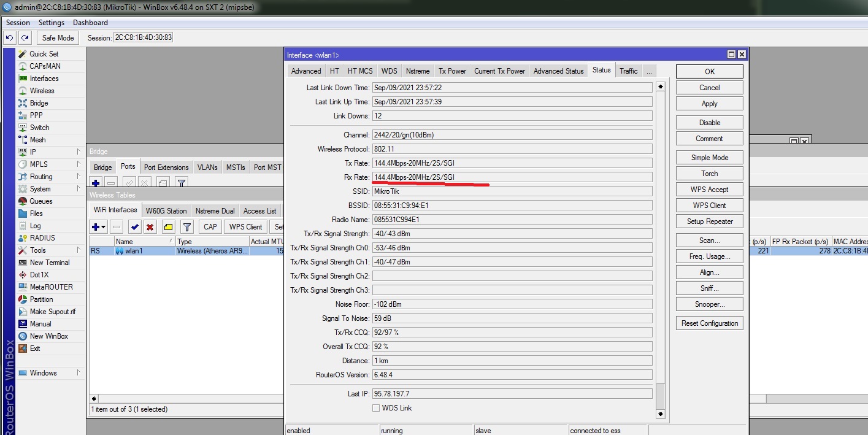The width and height of the screenshot is (868, 435).
Task: Click the red X disable icon in Wireless Tables
Action: [150, 227]
